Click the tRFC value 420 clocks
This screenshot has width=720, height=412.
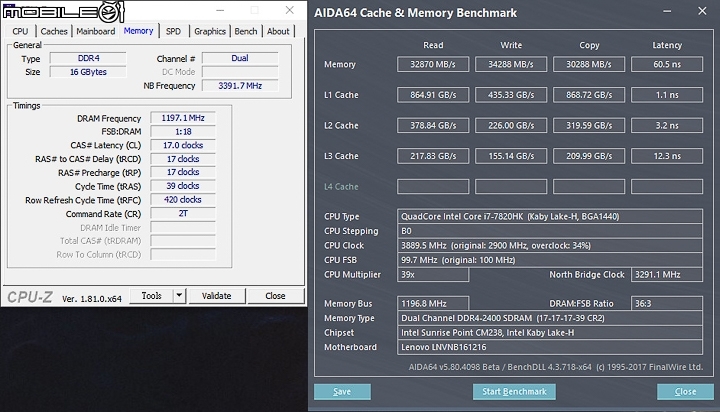[183, 200]
